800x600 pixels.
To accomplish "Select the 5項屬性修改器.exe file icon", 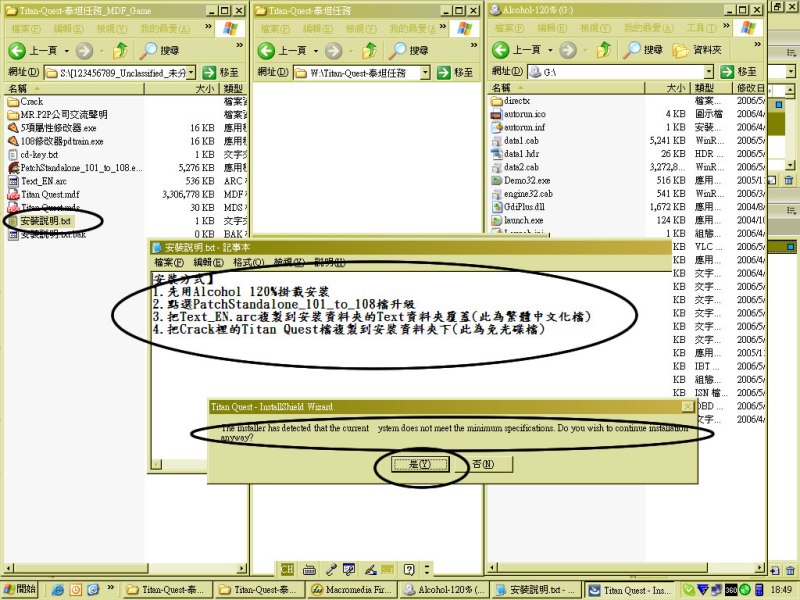I will tap(13, 128).
